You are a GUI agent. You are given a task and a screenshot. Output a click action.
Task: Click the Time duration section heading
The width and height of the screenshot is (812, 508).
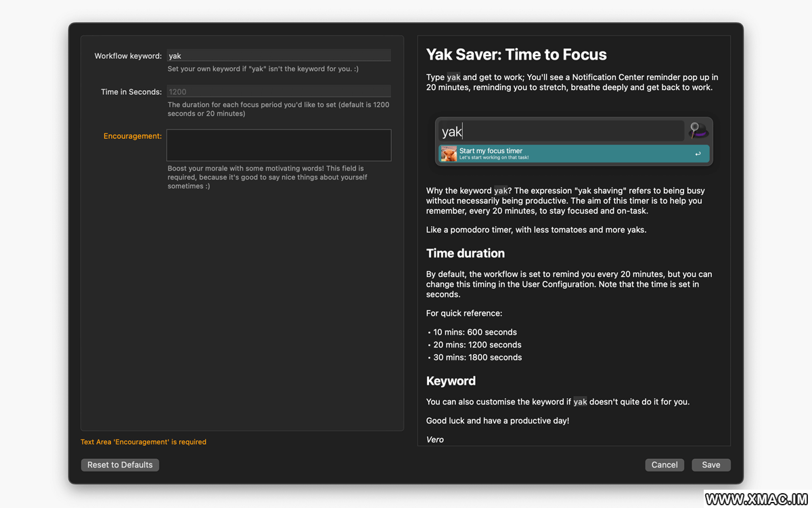[465, 253]
